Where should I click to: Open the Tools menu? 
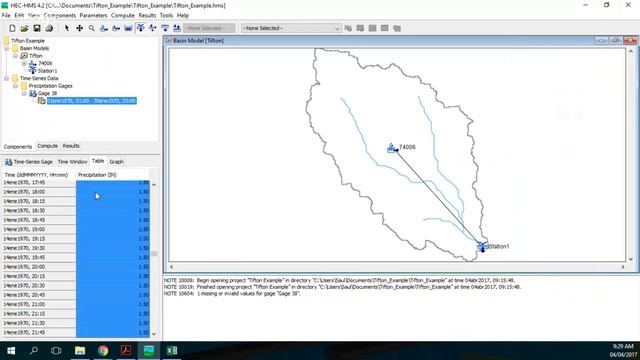(x=166, y=16)
